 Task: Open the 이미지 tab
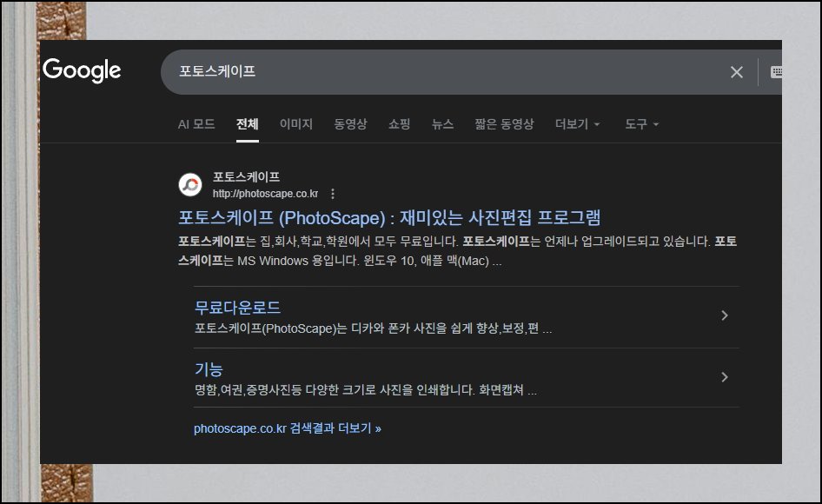(296, 124)
